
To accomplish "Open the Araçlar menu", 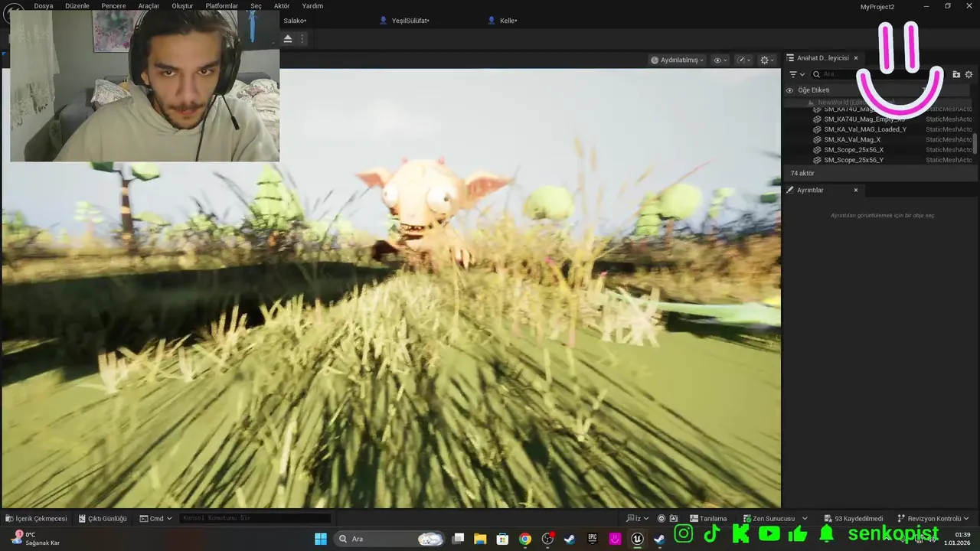I will [x=149, y=5].
